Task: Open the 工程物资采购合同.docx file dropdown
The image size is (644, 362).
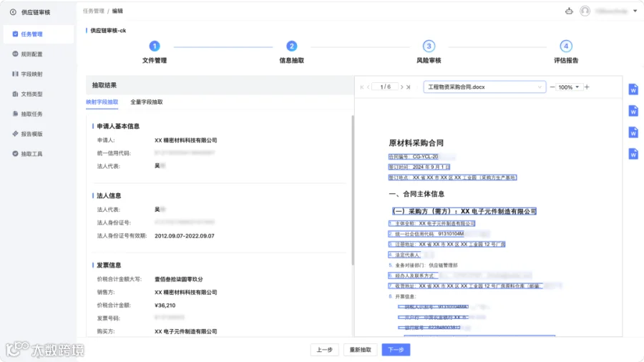Action: click(x=484, y=87)
